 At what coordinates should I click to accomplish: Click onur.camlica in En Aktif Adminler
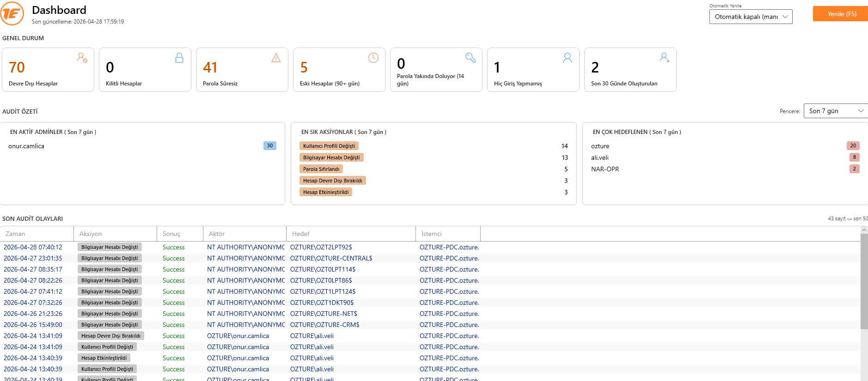click(26, 146)
